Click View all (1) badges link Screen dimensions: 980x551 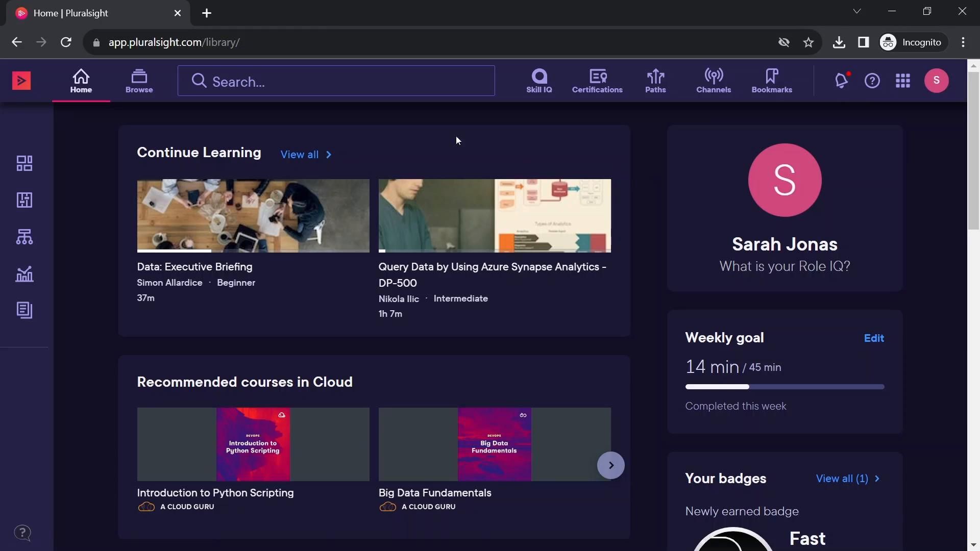tap(848, 479)
